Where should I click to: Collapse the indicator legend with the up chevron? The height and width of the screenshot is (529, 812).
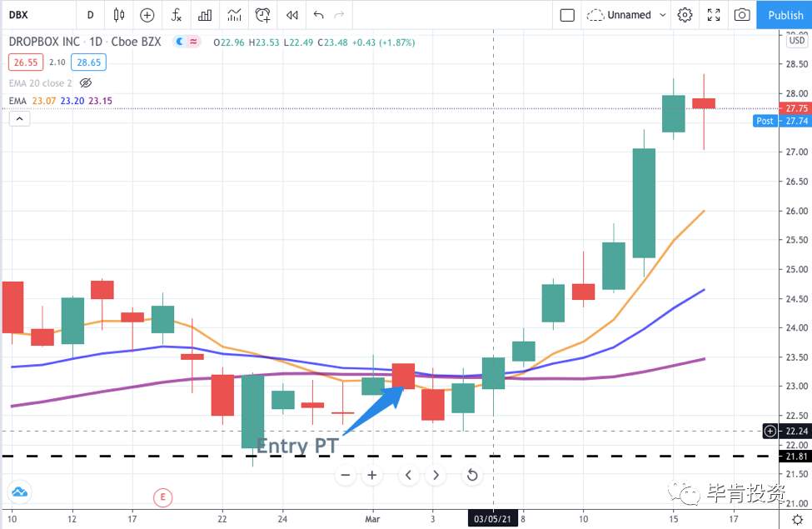pyautogui.click(x=19, y=118)
